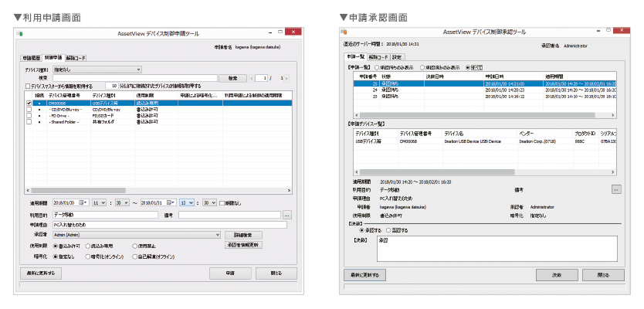Click the 決裁 comment text area

tap(497, 249)
